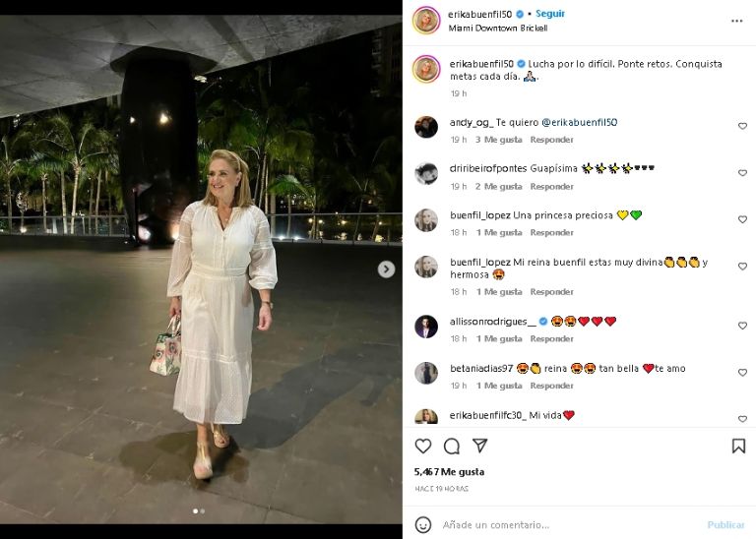The image size is (756, 539).
Task: Like the post with the heart icon
Action: pos(423,446)
